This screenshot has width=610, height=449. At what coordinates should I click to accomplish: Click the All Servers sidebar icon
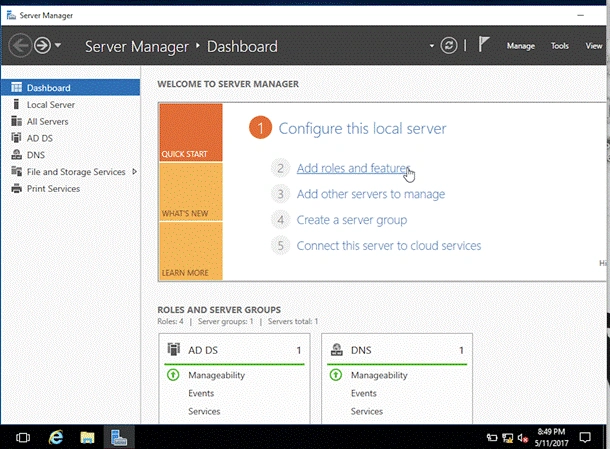(x=16, y=121)
